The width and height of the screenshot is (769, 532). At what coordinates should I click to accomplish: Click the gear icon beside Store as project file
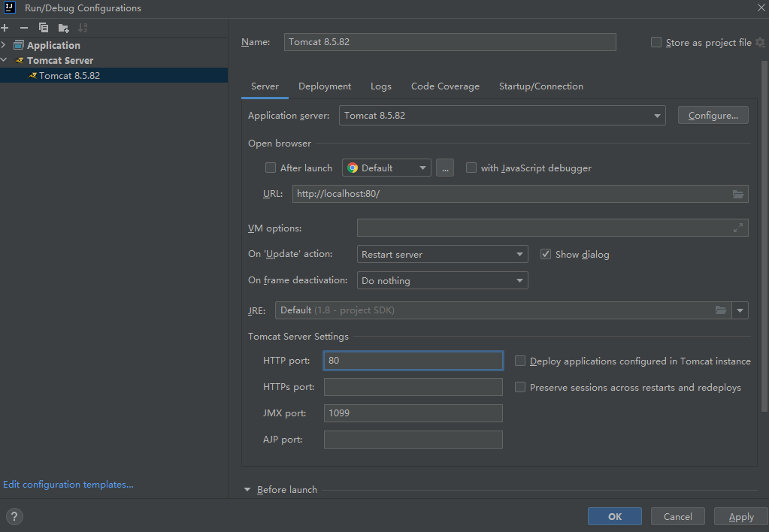(x=760, y=43)
